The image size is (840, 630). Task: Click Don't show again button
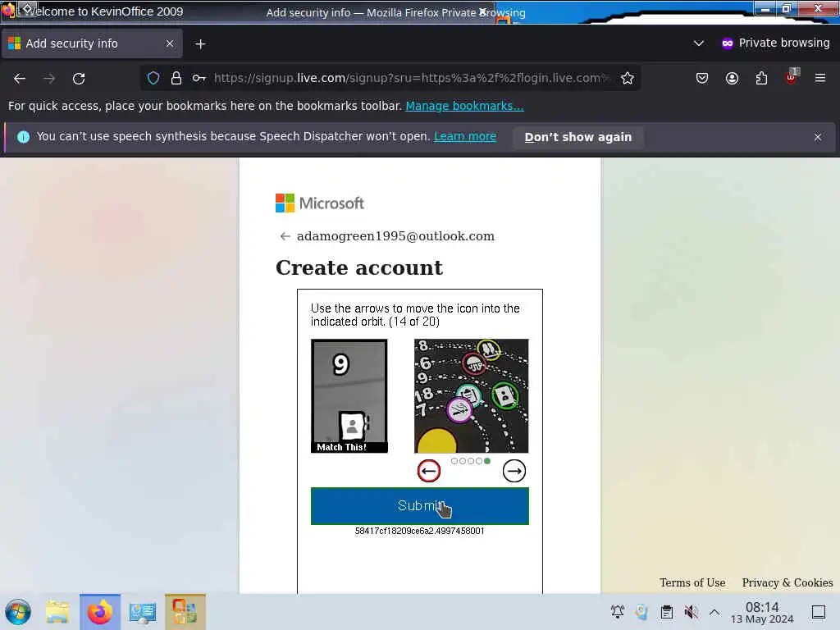pos(578,137)
